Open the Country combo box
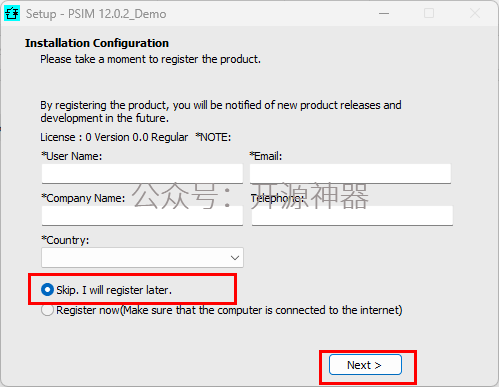The image size is (499, 387). [x=142, y=257]
